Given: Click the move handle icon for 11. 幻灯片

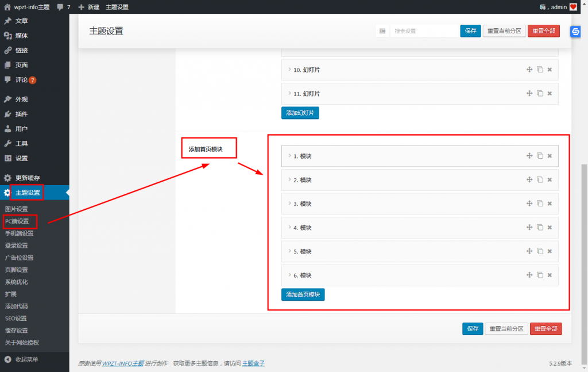Looking at the screenshot, I should (529, 93).
